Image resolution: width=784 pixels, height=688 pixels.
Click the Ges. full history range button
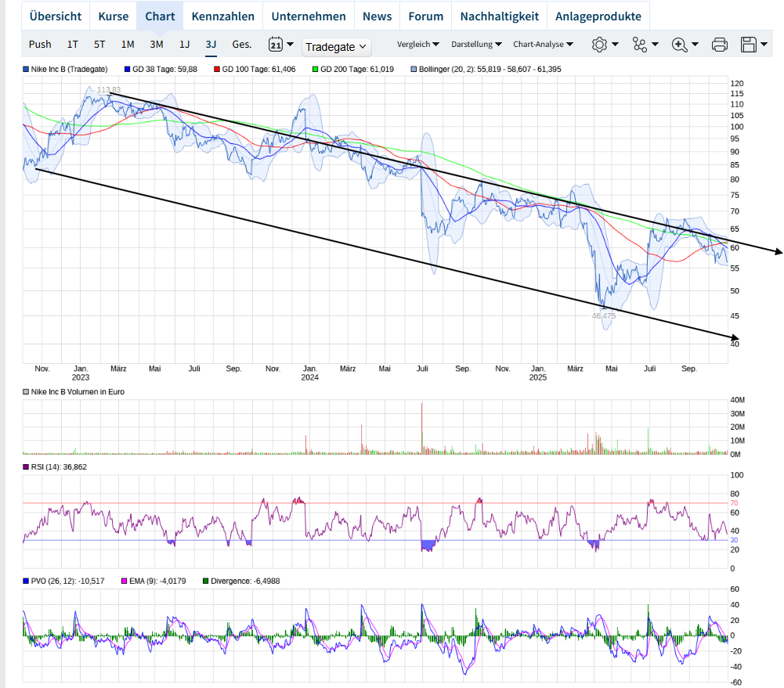[x=242, y=45]
